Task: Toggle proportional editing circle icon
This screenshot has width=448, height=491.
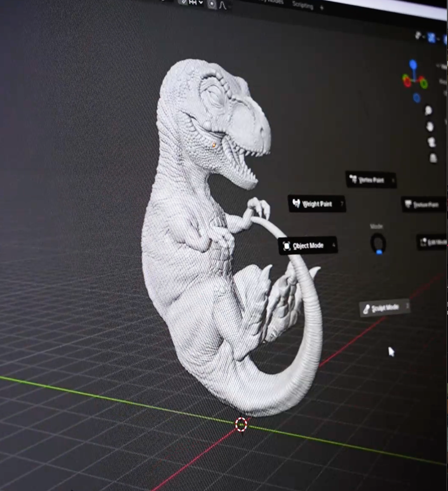Action: click(x=212, y=4)
